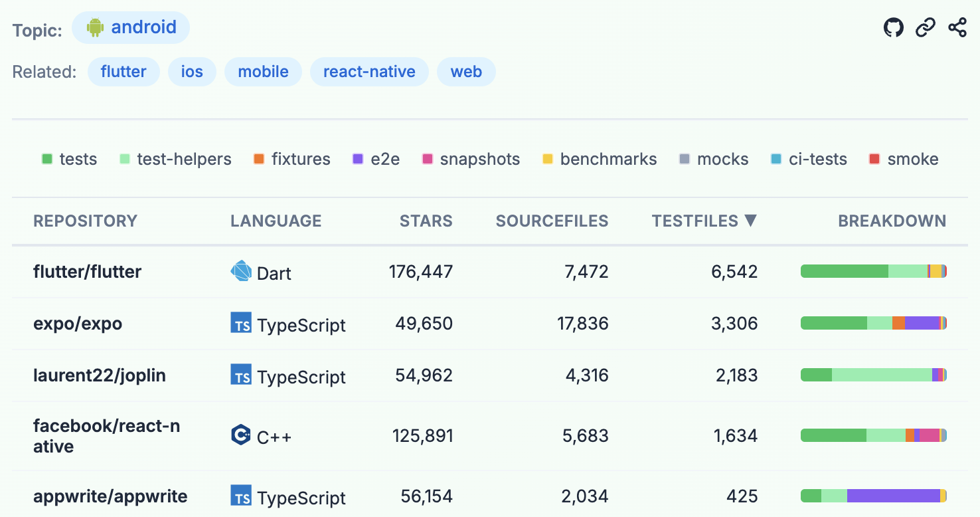Click the C++ language label

(274, 437)
